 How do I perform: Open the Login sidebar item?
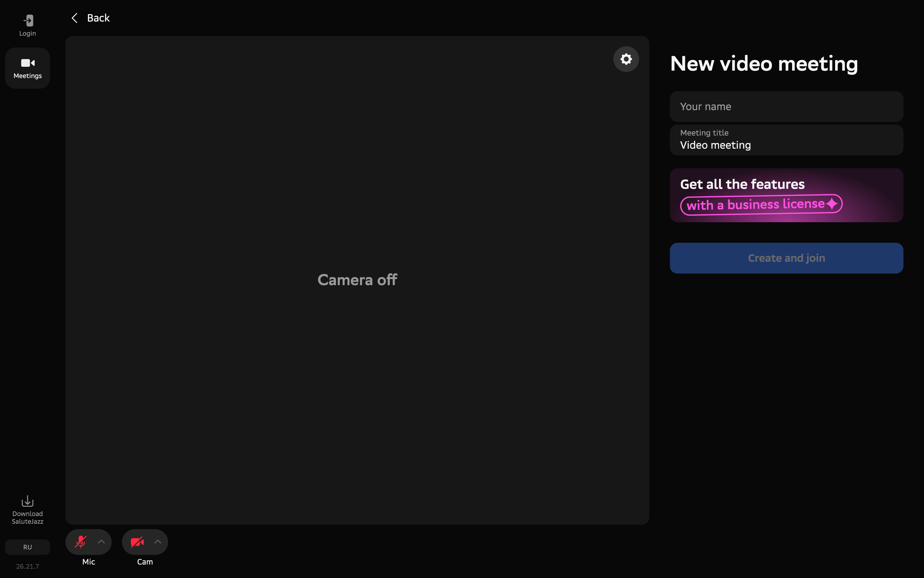(28, 25)
